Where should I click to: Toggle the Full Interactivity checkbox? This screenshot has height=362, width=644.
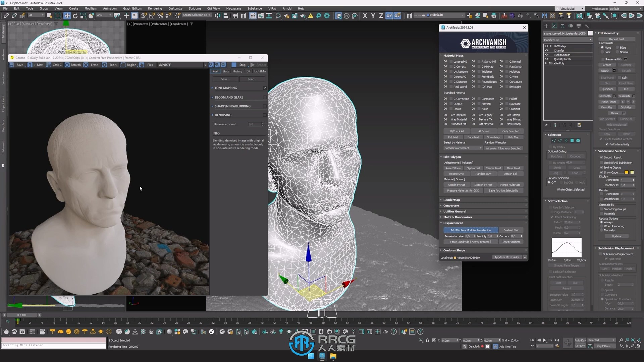pyautogui.click(x=607, y=144)
